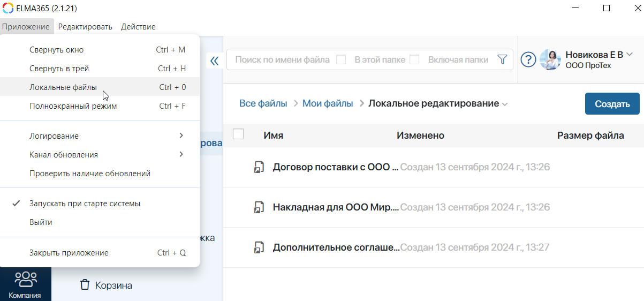Open the Редактировать menu

coord(85,27)
